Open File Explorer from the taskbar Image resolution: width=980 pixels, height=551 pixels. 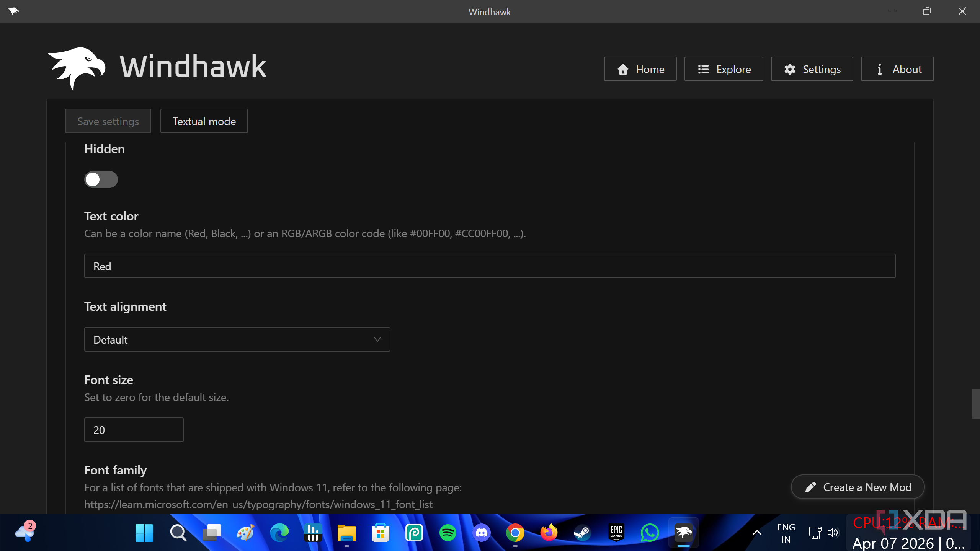point(346,533)
